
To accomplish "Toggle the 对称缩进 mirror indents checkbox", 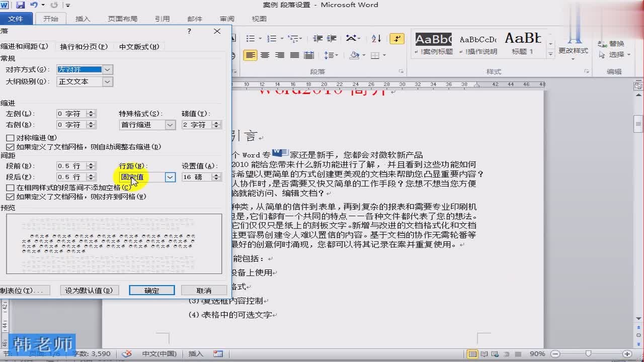I will pos(10,138).
